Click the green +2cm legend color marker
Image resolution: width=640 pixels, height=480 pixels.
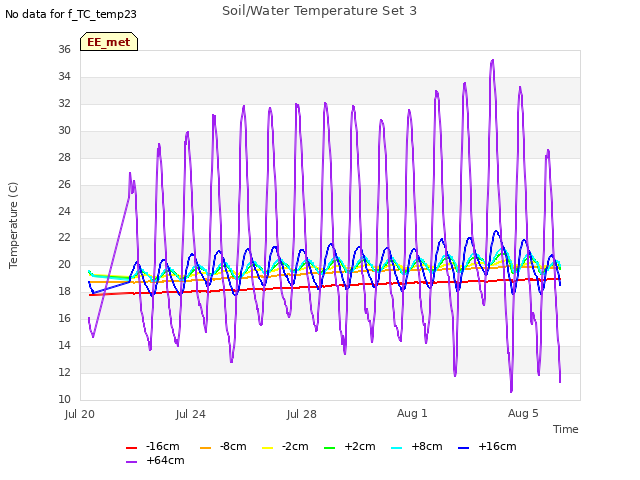coord(329,448)
